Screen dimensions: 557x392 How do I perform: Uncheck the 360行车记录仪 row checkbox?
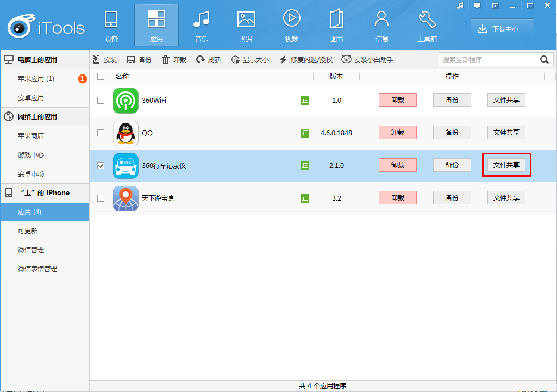click(x=101, y=166)
